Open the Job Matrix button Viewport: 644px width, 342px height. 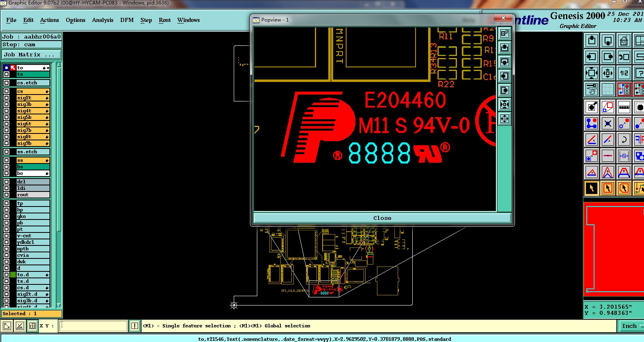(32, 54)
